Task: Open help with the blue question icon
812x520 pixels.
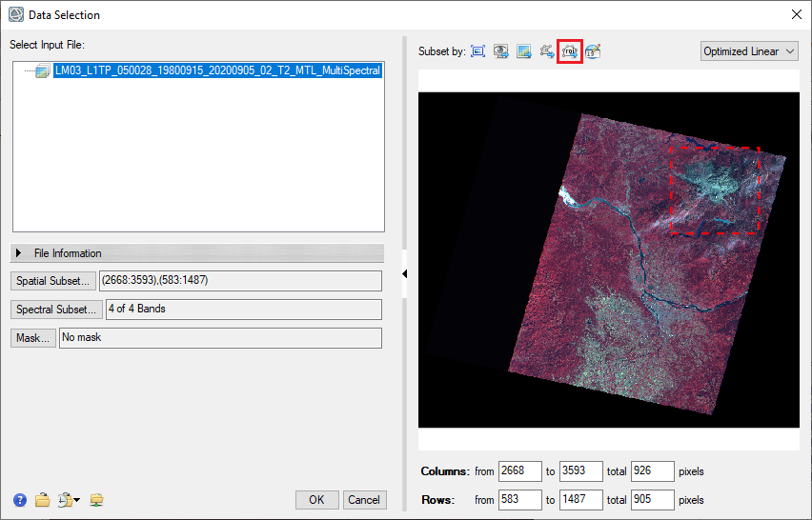Action: click(20, 500)
